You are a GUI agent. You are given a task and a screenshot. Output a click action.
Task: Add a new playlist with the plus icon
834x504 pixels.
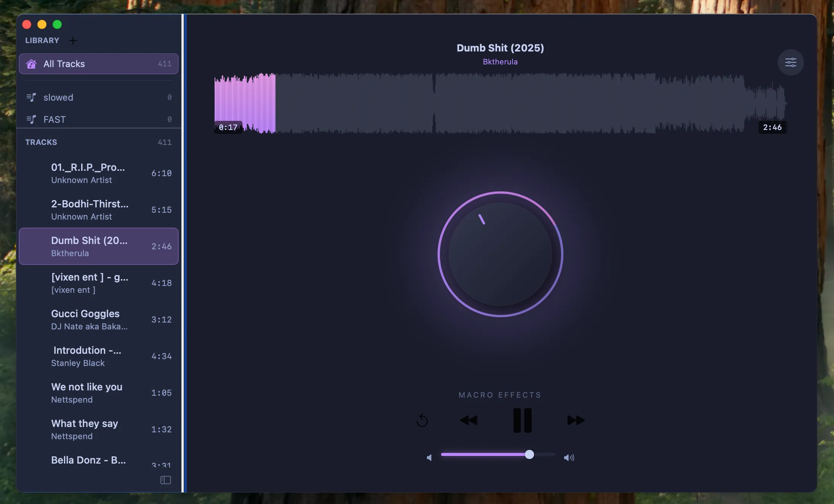(73, 40)
